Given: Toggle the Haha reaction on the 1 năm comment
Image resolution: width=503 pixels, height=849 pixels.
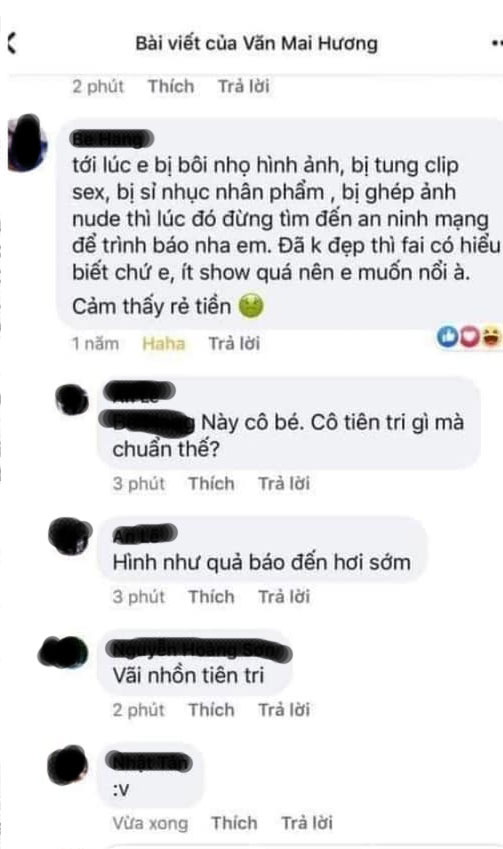Looking at the screenshot, I should pyautogui.click(x=164, y=343).
